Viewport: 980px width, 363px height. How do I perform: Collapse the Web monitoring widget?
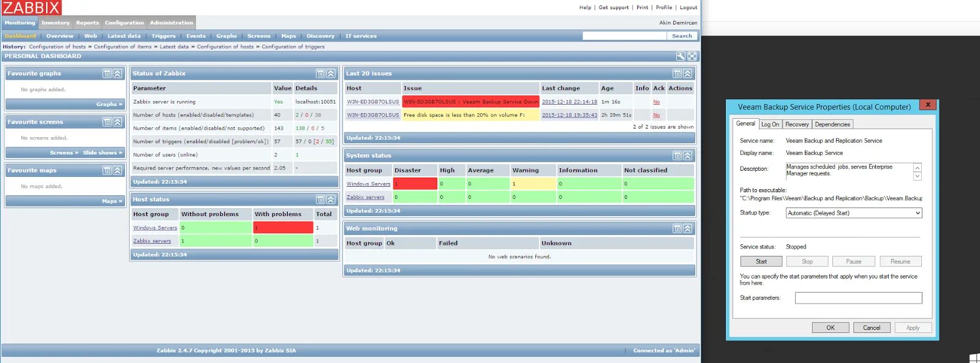(688, 228)
